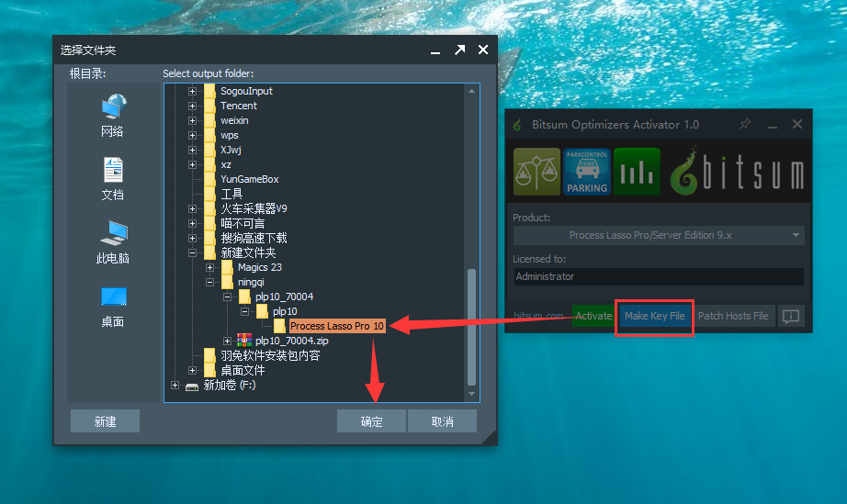Expand the Tencent folder node
The image size is (847, 504).
192,106
